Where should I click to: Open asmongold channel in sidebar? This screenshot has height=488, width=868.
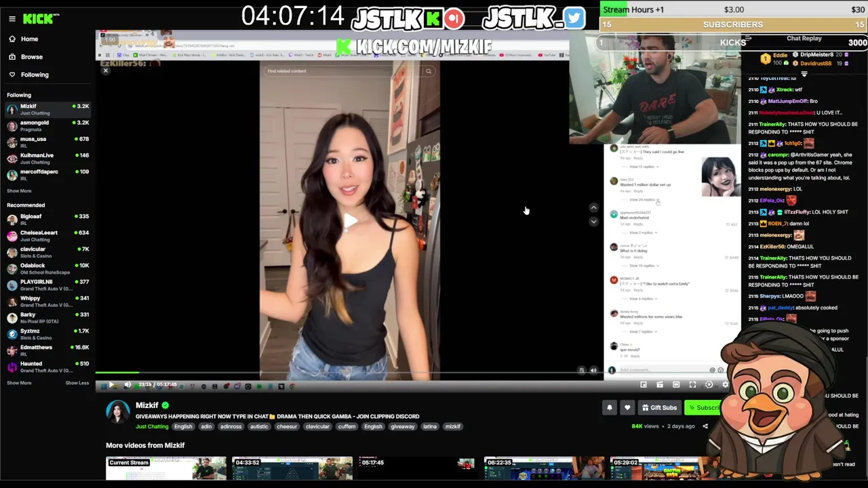47,125
